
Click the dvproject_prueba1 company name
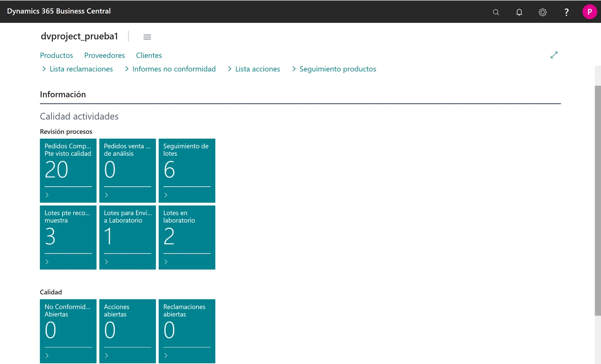[x=79, y=36]
